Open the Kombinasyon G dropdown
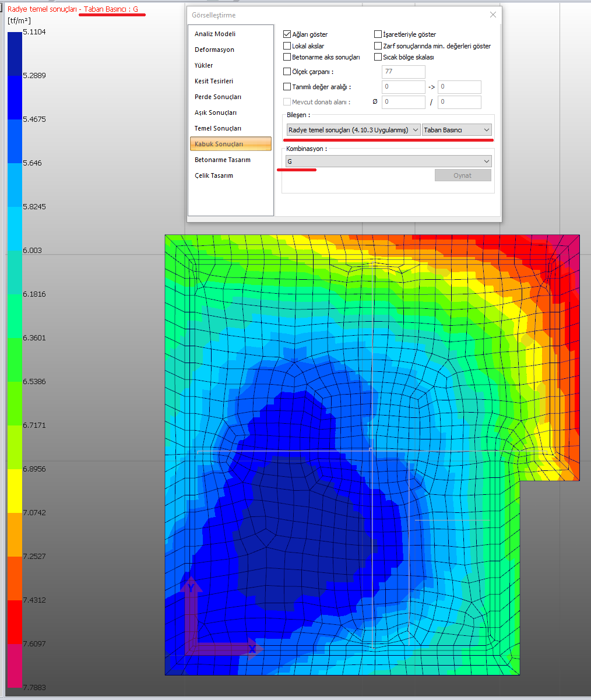This screenshot has height=700, width=591. [x=389, y=161]
